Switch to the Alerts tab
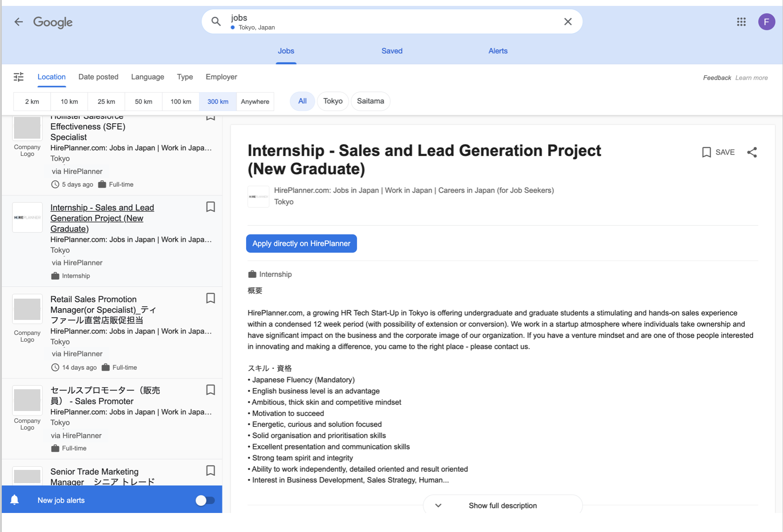Image resolution: width=783 pixels, height=532 pixels. 498,51
